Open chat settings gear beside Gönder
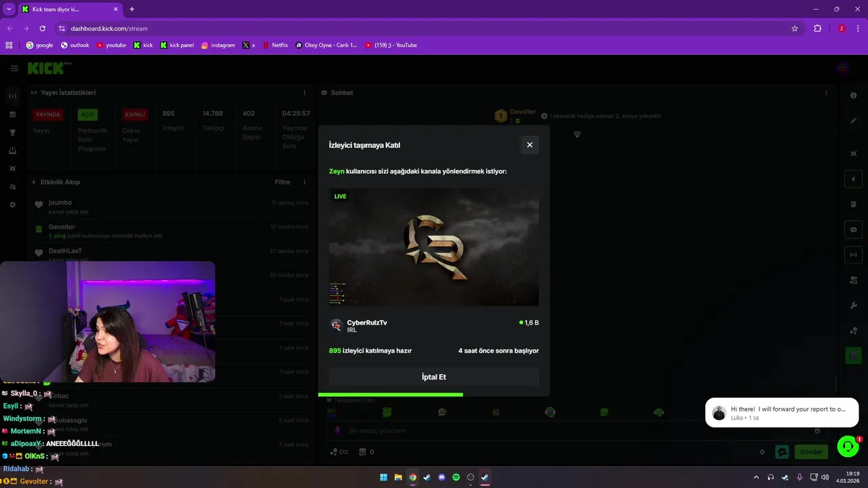 (x=762, y=452)
